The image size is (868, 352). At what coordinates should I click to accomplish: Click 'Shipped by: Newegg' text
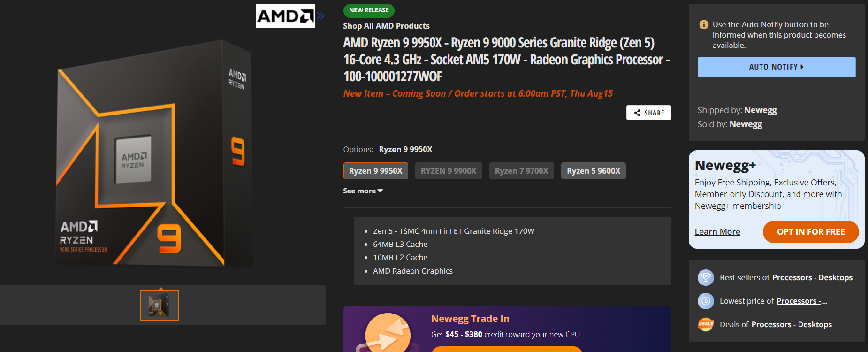tap(737, 110)
